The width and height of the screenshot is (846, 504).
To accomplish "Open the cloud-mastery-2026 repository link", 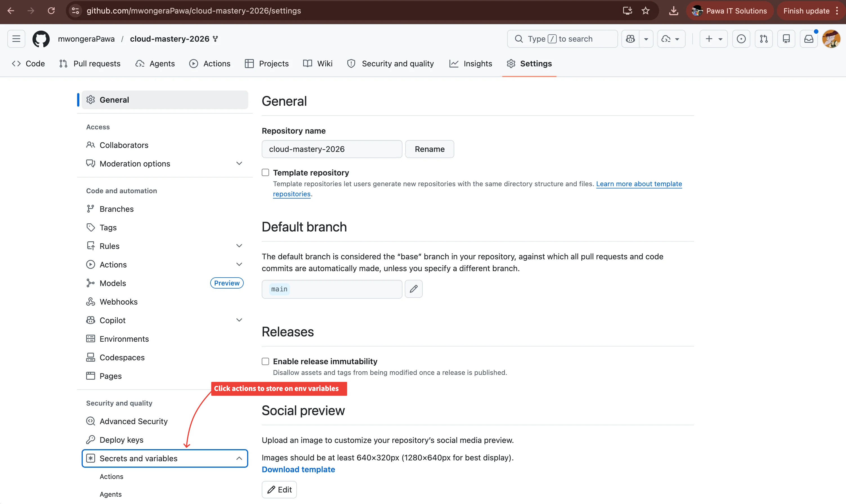I will pyautogui.click(x=169, y=39).
